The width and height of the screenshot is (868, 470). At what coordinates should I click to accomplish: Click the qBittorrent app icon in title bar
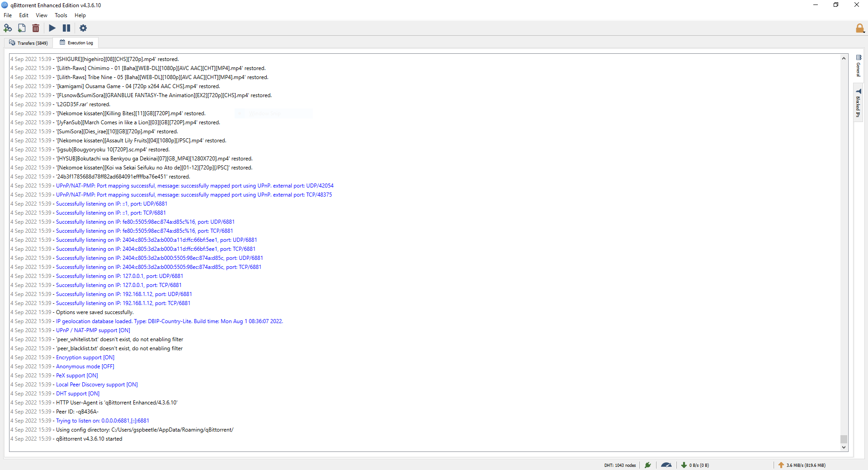click(x=5, y=5)
